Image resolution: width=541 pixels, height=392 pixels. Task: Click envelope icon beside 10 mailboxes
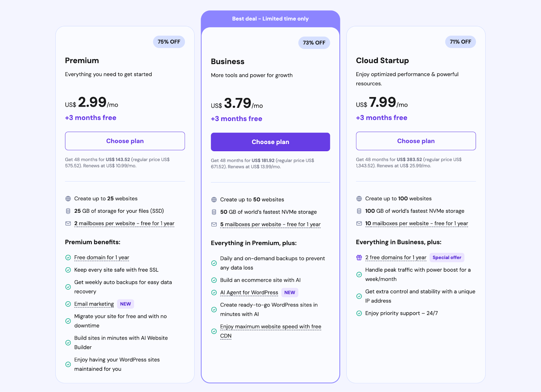pyautogui.click(x=359, y=224)
